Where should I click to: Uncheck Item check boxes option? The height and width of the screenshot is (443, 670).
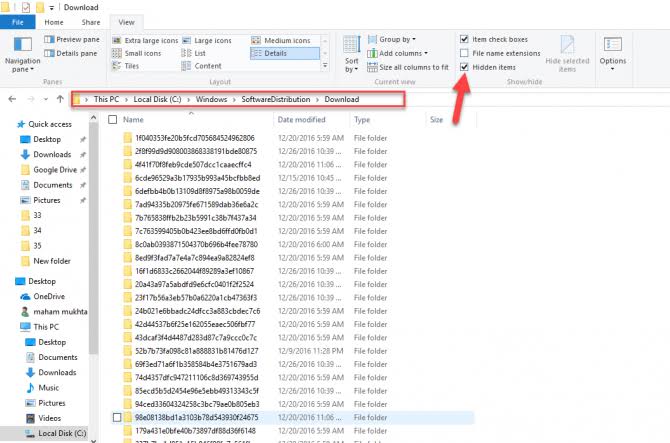click(x=464, y=39)
